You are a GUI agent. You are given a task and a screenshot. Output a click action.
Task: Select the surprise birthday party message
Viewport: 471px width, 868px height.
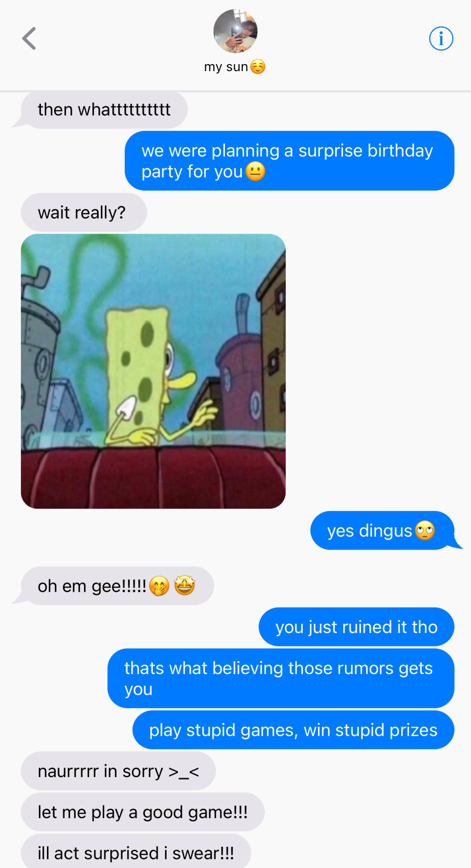(290, 161)
